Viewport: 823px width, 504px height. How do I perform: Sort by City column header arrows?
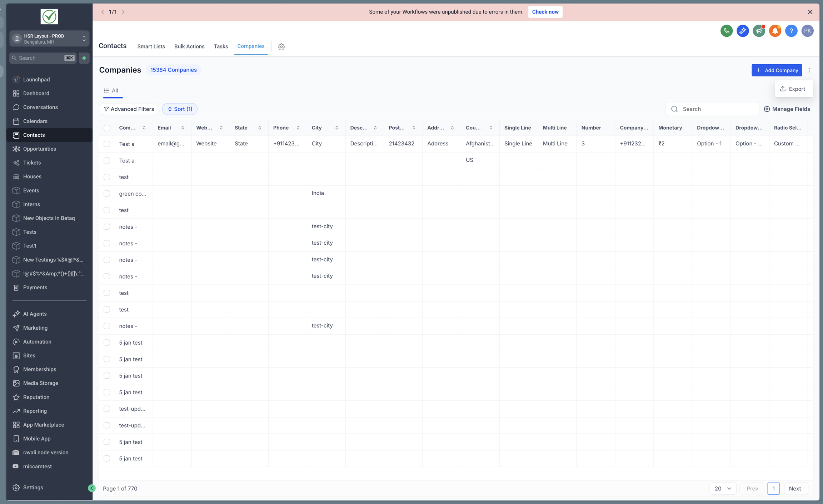tap(336, 128)
